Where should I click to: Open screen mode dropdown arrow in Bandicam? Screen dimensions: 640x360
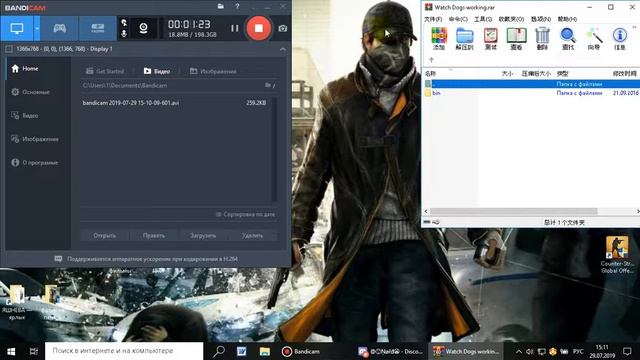37,28
